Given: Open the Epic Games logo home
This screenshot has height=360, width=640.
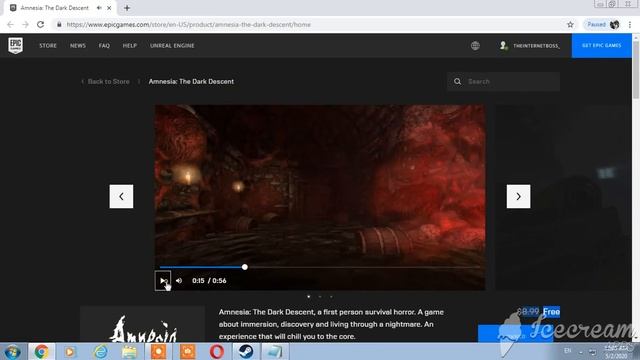Looking at the screenshot, I should [x=16, y=45].
